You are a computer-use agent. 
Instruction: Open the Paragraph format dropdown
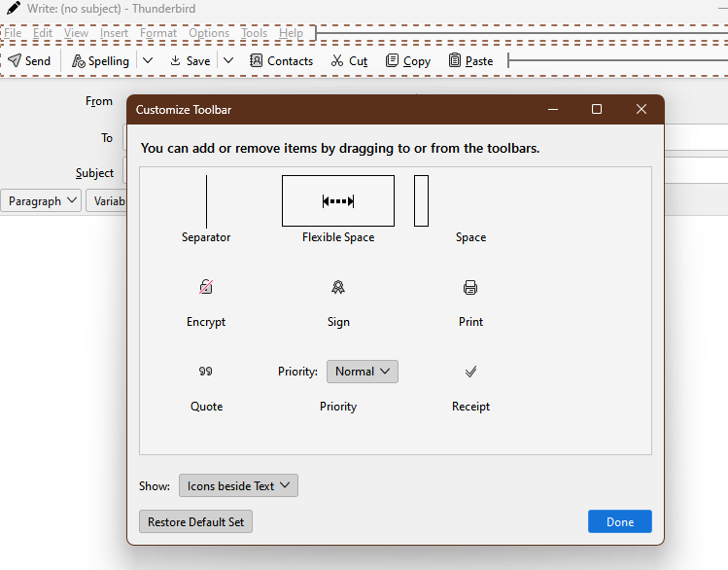coord(43,201)
